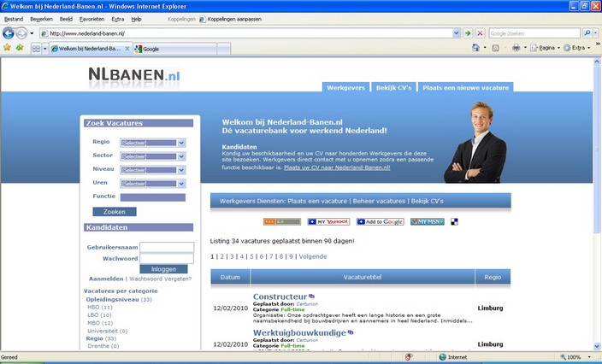Click the Wachtwoord Vergeten? link
The height and width of the screenshot is (364, 602).
(161, 279)
